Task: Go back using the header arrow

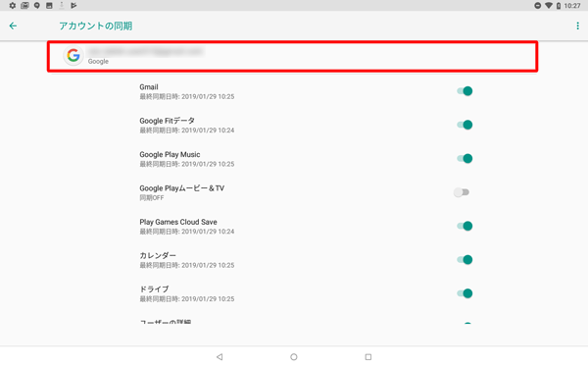Action: click(13, 26)
